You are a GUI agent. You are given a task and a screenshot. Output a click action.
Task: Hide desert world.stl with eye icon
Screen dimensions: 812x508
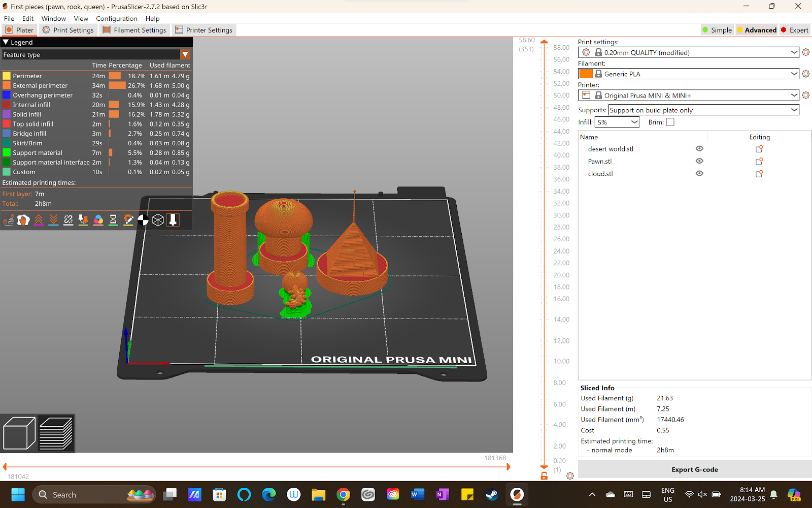(699, 149)
